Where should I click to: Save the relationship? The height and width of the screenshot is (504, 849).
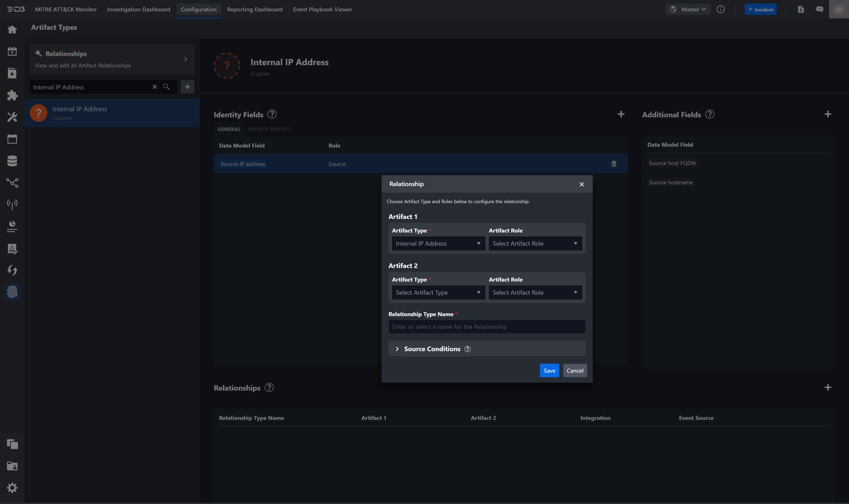[x=549, y=370]
